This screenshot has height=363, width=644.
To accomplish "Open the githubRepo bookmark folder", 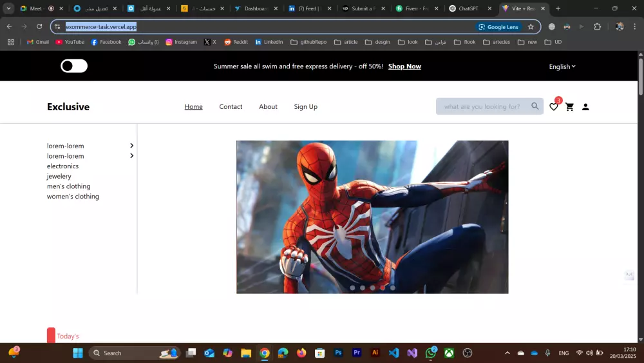I will point(308,42).
